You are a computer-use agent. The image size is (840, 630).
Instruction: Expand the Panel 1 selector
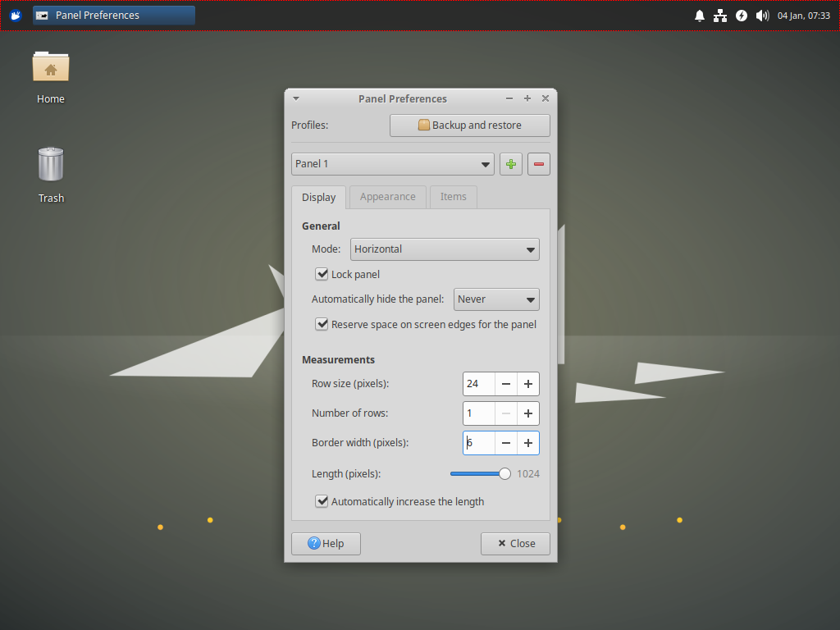coord(392,163)
